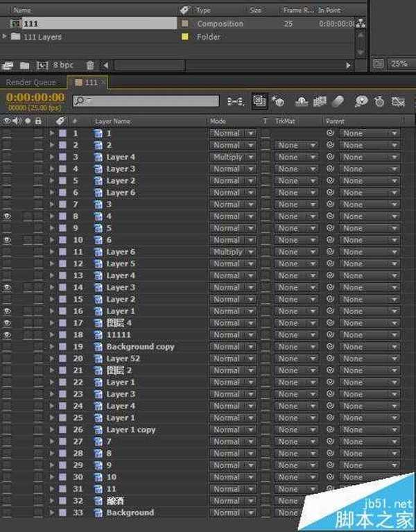Enable the shy layers switch in timeline

[302, 101]
